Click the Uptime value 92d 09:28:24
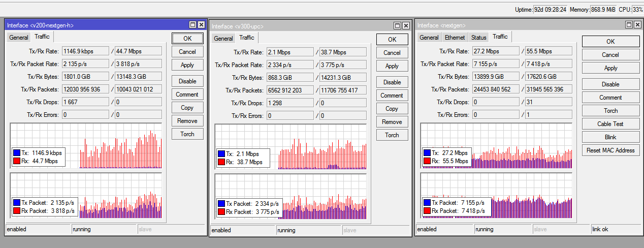This screenshot has height=248, width=644. (550, 10)
